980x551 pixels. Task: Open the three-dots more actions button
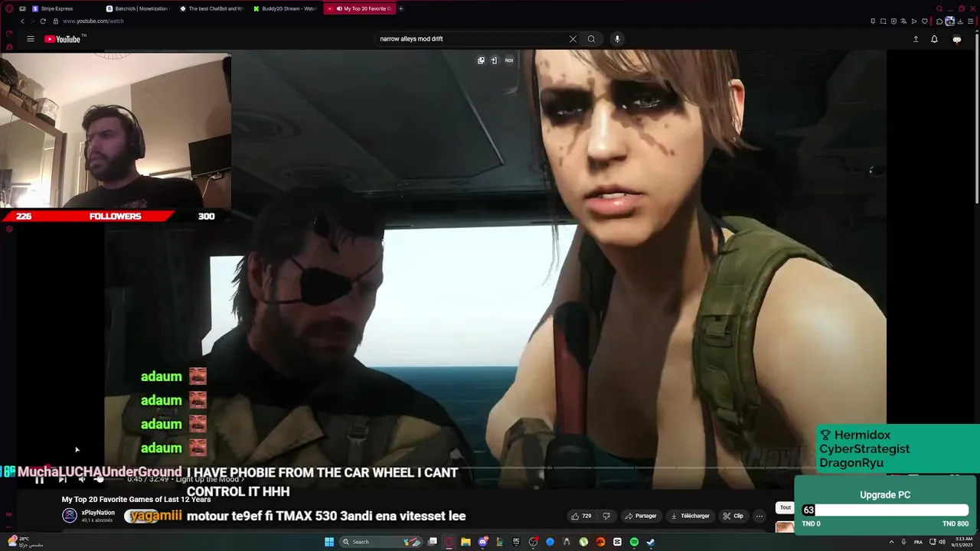tap(759, 516)
